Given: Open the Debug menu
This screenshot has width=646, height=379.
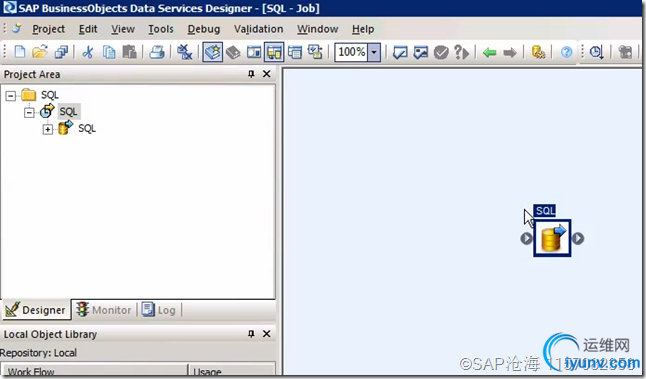Looking at the screenshot, I should click(x=204, y=29).
